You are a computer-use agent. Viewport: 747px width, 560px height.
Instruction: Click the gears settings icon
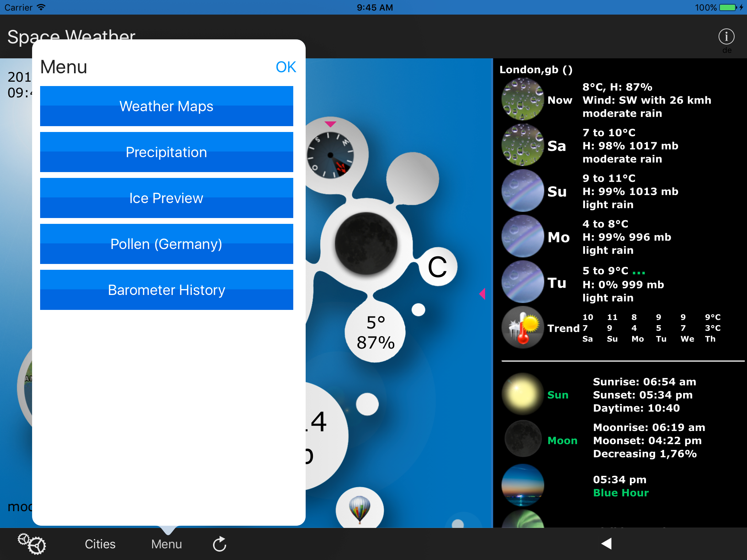click(32, 544)
